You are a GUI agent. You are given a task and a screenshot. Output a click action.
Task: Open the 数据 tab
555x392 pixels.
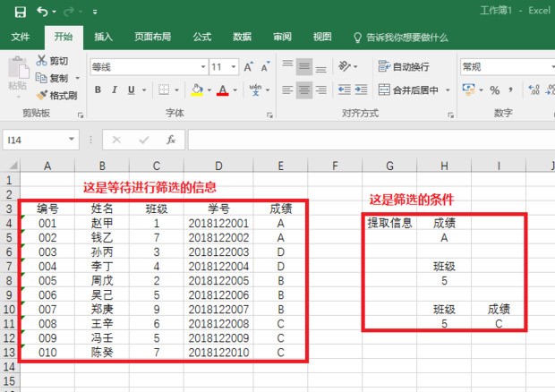click(242, 37)
